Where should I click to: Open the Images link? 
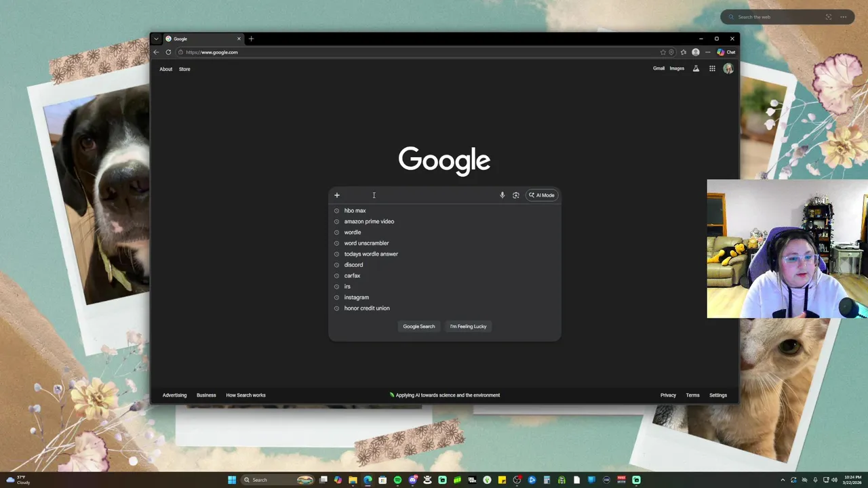pyautogui.click(x=677, y=68)
